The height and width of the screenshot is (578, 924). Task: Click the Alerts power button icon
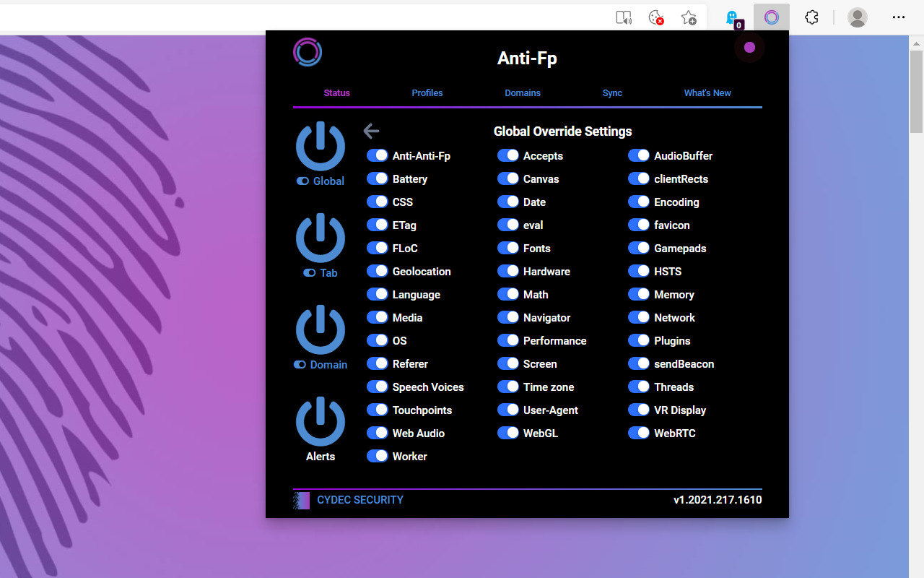click(321, 422)
